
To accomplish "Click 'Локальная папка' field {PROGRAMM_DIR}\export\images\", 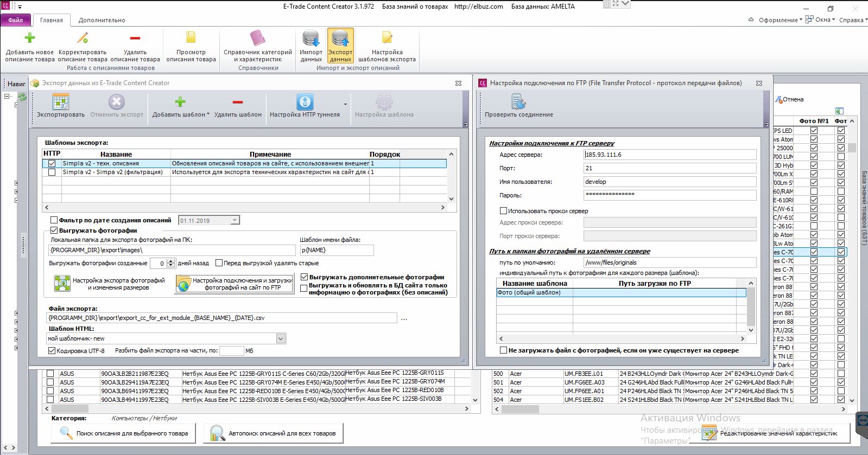I will tap(172, 250).
